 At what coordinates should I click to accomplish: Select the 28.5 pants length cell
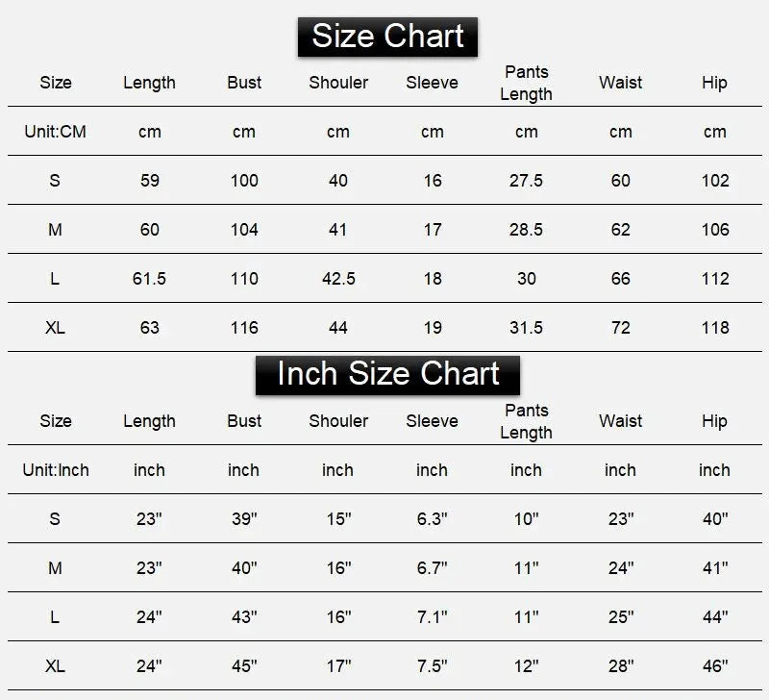526,230
